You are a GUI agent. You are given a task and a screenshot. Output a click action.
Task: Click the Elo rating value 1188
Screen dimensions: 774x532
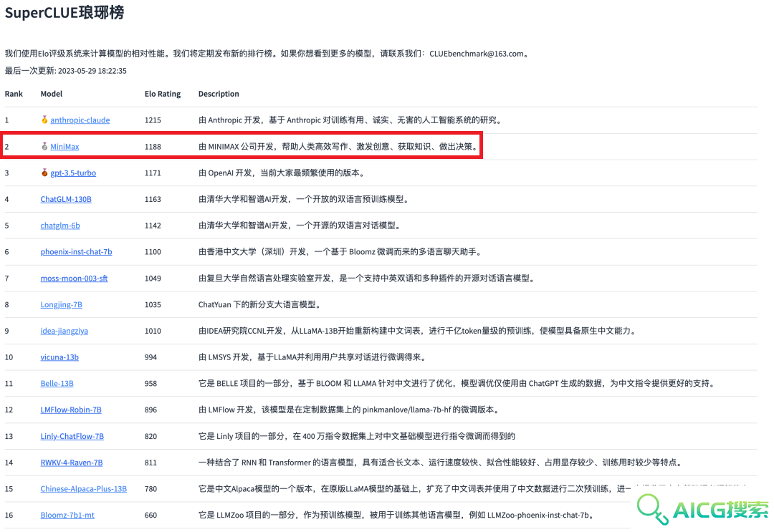[x=153, y=147]
